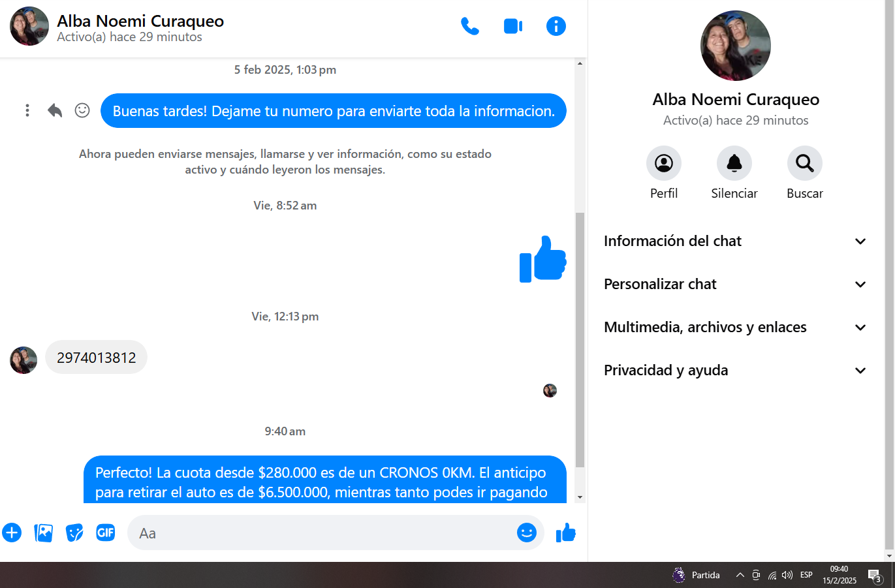Open the network Wi-Fi tray icon

772,575
